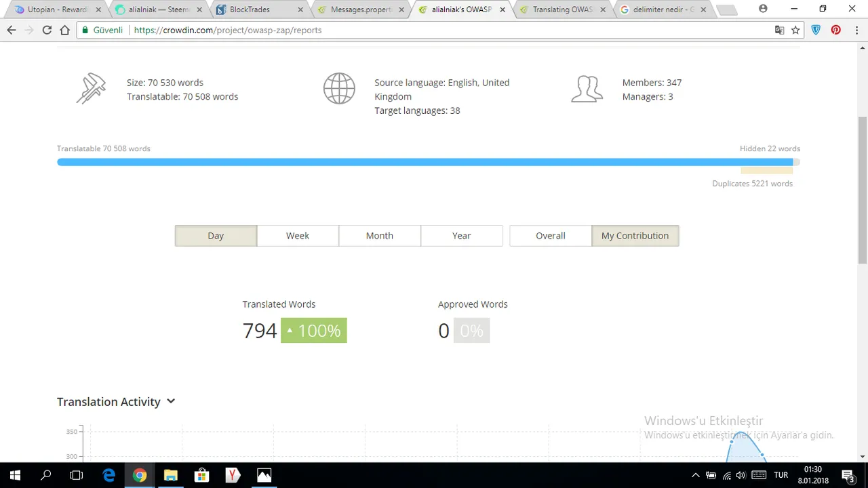The height and width of the screenshot is (488, 868).
Task: Click the Hidden 22 words label
Action: point(770,148)
